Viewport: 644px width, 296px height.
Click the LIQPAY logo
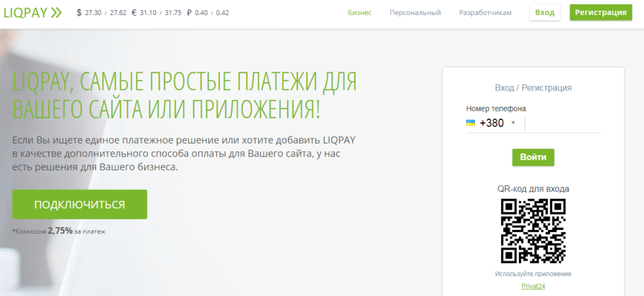(x=33, y=13)
